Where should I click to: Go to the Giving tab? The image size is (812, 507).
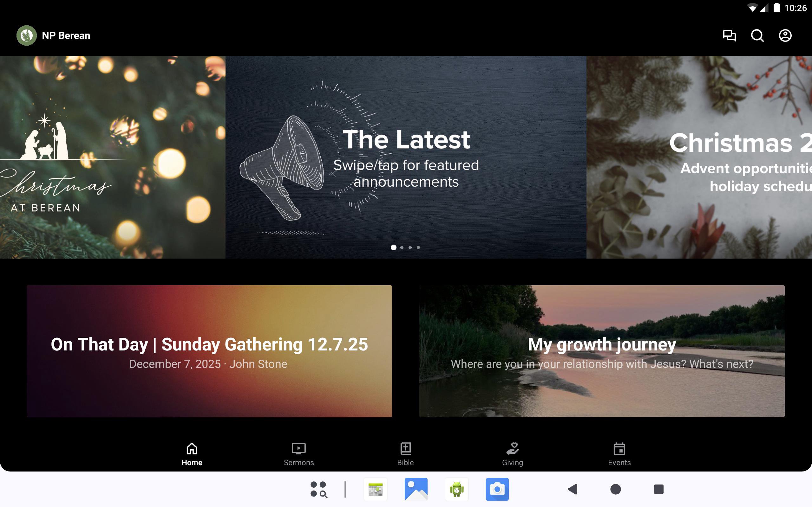tap(512, 454)
